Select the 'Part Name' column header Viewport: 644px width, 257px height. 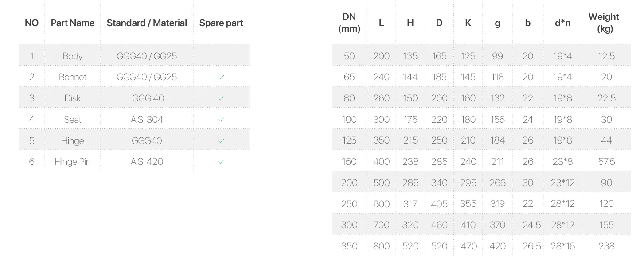coord(73,23)
